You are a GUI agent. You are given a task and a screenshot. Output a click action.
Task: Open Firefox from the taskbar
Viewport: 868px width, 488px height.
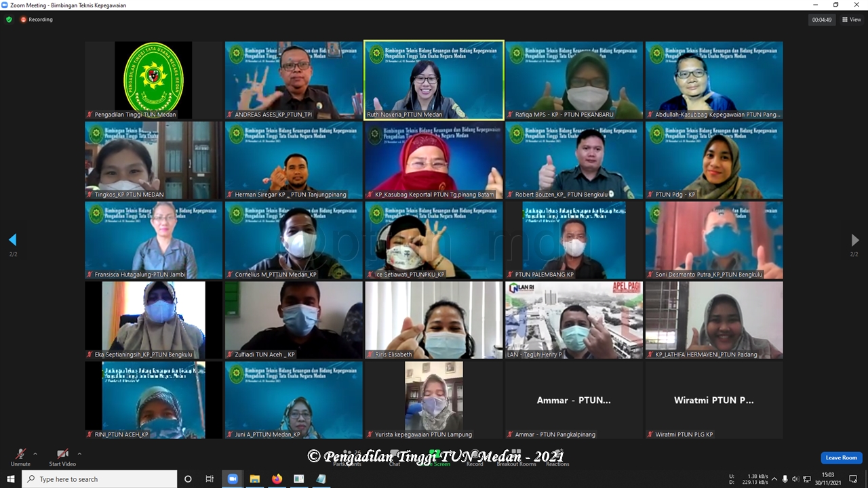coord(277,479)
